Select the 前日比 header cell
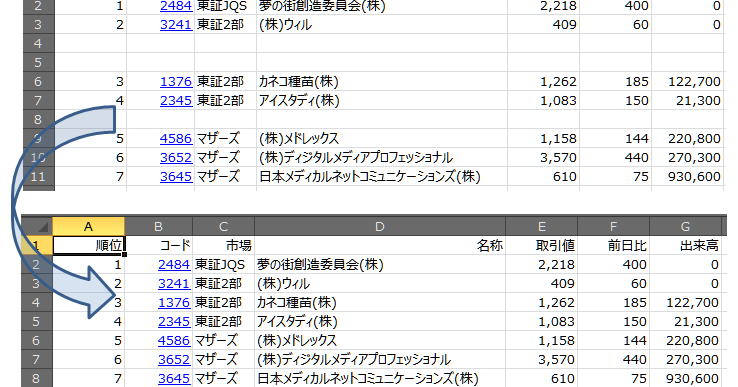Viewport: 738px width, 387px height. (613, 245)
